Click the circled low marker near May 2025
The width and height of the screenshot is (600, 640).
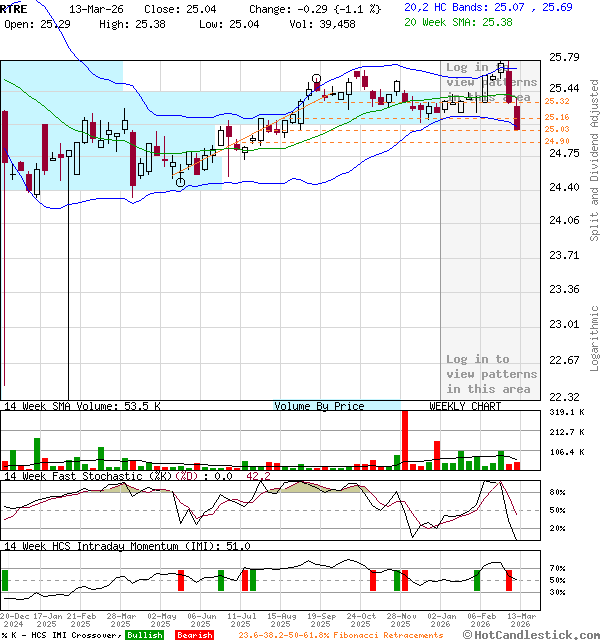180,182
